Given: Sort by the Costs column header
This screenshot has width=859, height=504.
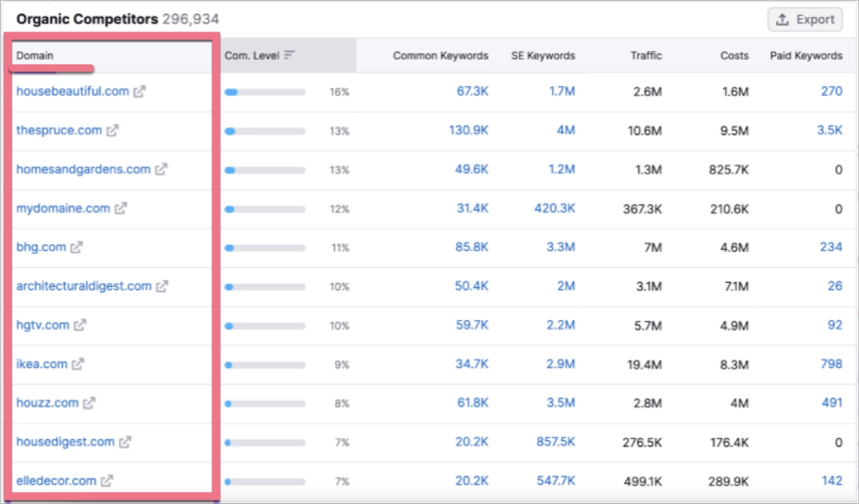Looking at the screenshot, I should 734,55.
